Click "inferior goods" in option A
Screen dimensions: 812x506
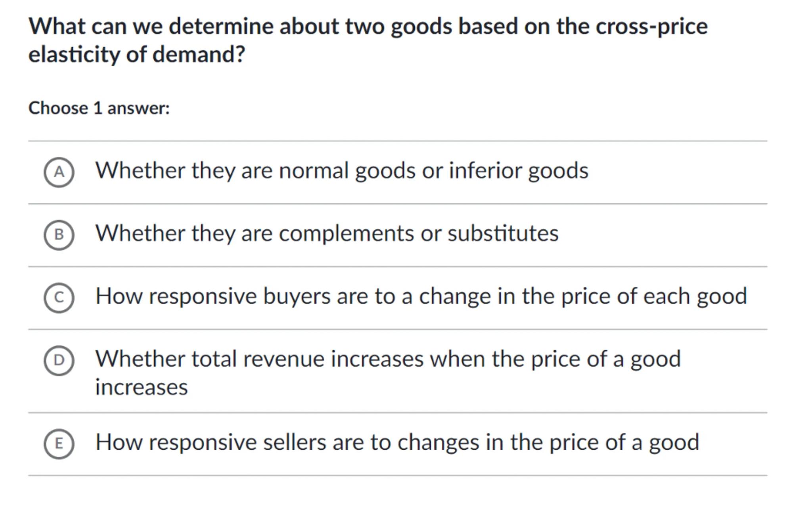(518, 171)
